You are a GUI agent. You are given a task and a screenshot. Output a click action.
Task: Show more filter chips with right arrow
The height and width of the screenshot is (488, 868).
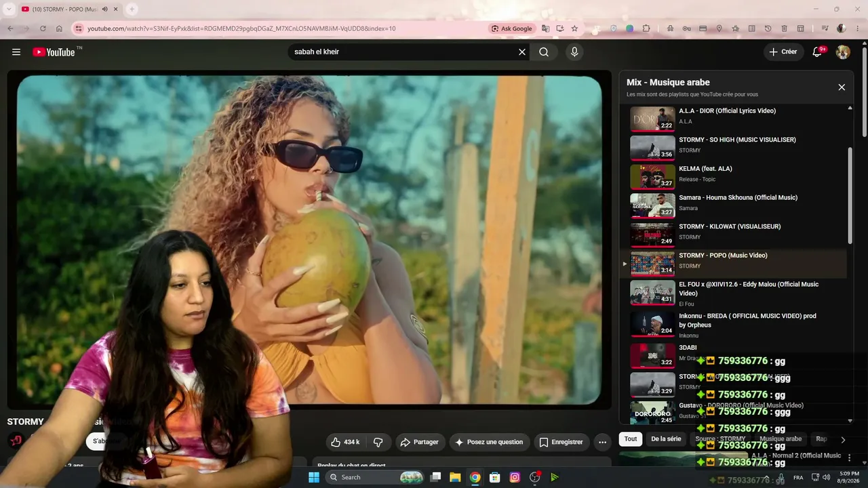click(843, 439)
